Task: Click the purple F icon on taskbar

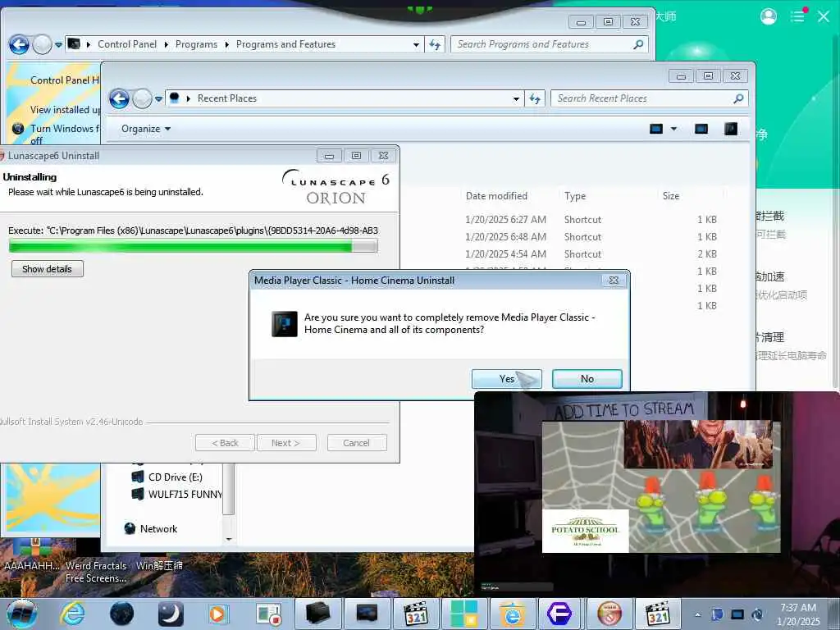Action: pos(559,614)
